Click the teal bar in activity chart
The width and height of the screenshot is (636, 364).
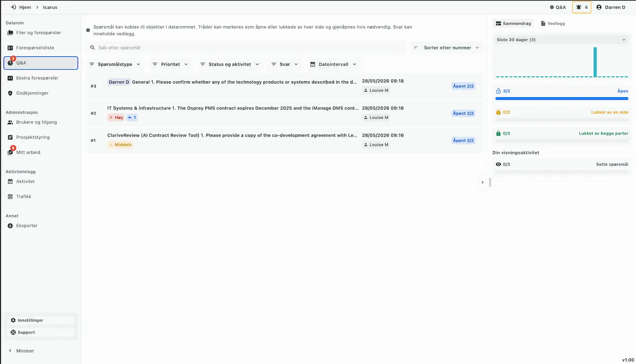(595, 62)
